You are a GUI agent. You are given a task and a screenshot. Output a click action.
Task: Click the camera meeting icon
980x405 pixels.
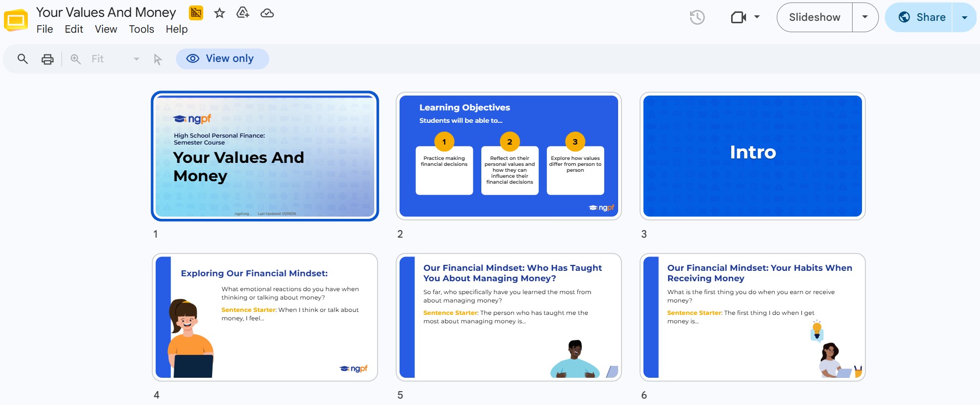tap(739, 17)
